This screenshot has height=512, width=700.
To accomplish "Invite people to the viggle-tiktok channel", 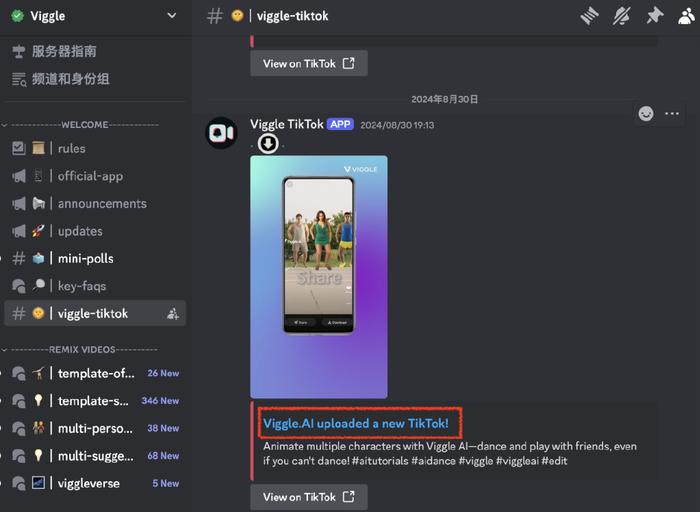I will pos(172,313).
